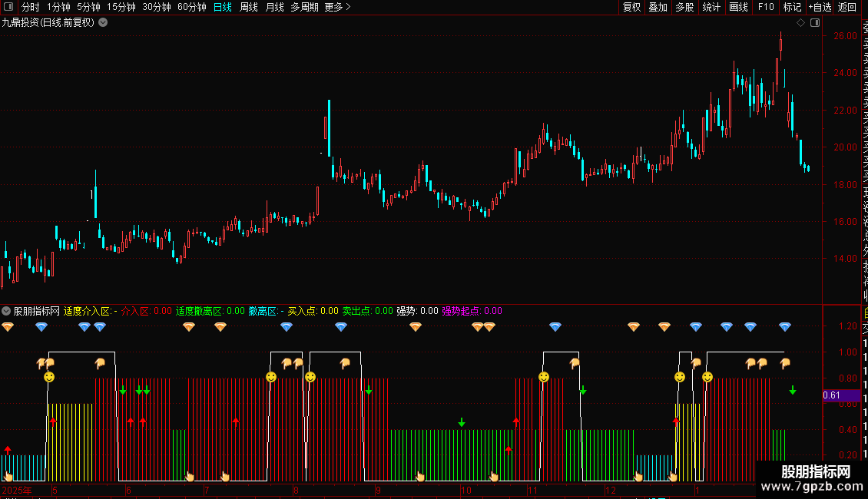The image size is (868, 499).
Task: Click the 介入区: 0.00 indicator value
Action: [x=147, y=311]
